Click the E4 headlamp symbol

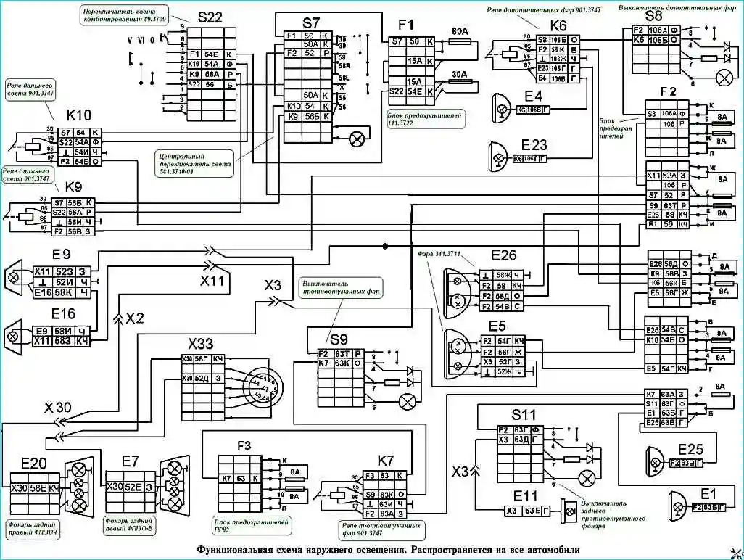click(501, 110)
